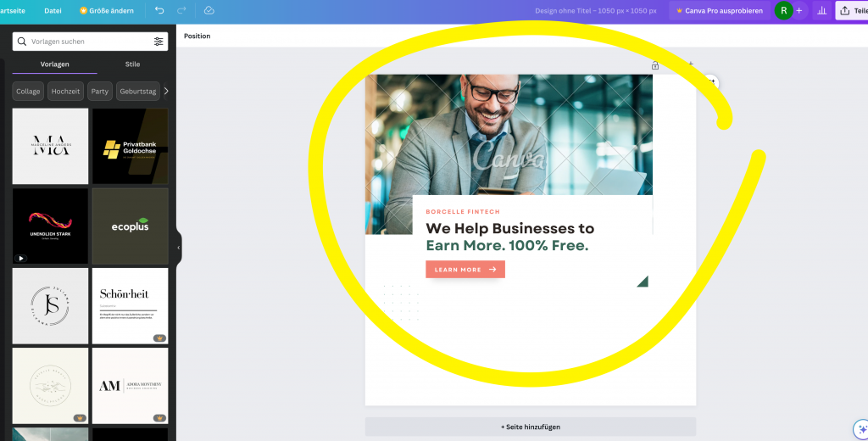Click the redo arrow icon
The width and height of the screenshot is (868, 441).
point(181,10)
